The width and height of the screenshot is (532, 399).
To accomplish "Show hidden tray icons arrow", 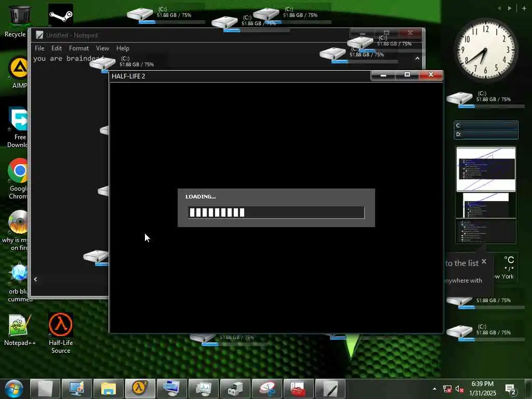I will (434, 389).
